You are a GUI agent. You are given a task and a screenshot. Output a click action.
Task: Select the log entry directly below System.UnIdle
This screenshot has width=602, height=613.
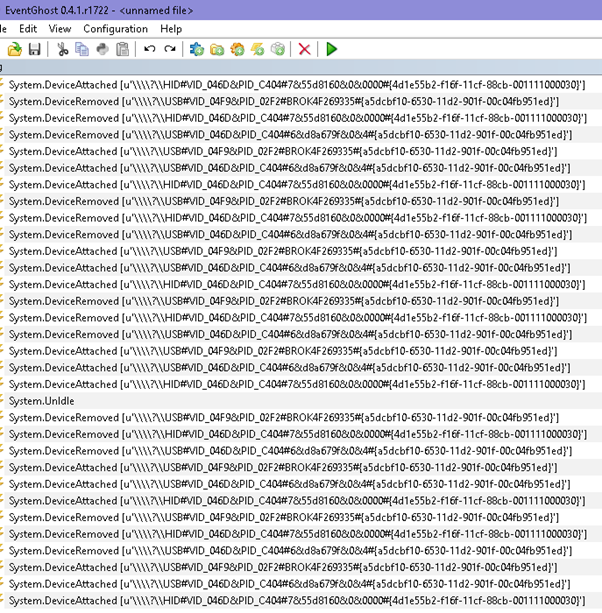(x=301, y=418)
